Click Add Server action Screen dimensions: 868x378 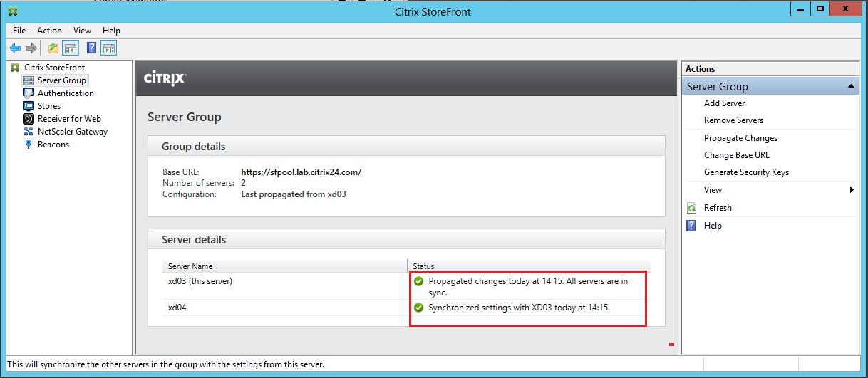[x=724, y=103]
